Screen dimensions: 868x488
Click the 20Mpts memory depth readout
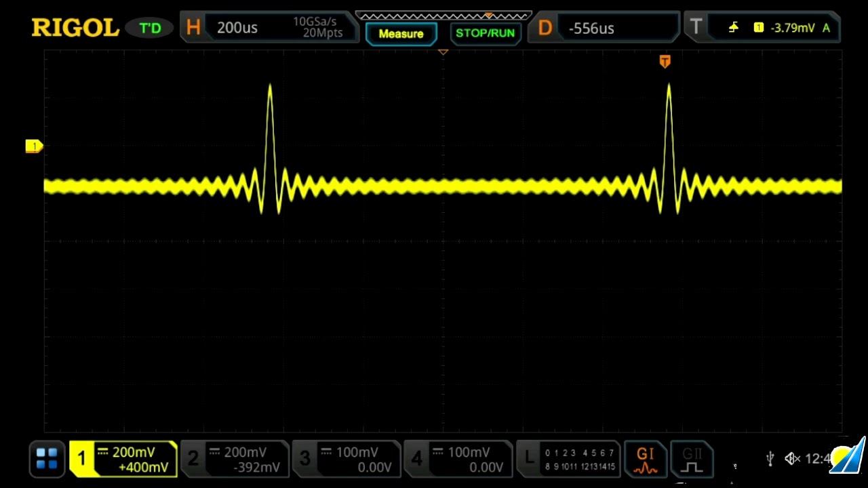pyautogui.click(x=323, y=33)
